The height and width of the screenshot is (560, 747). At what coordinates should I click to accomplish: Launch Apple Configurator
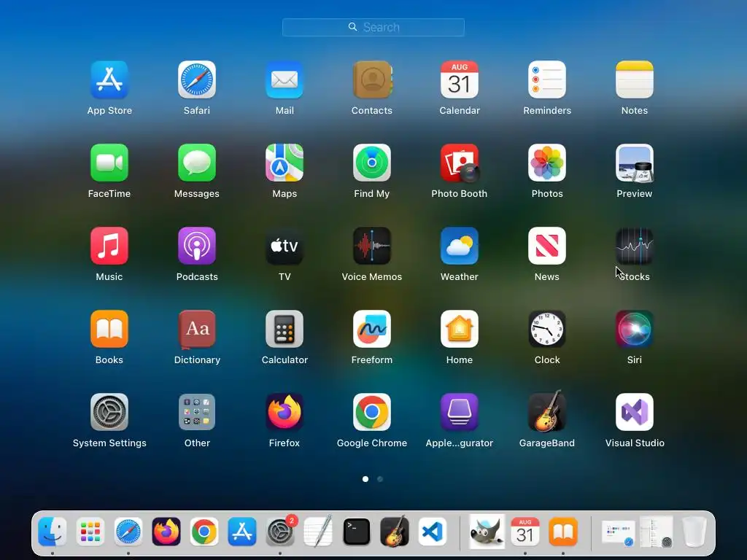tap(460, 412)
